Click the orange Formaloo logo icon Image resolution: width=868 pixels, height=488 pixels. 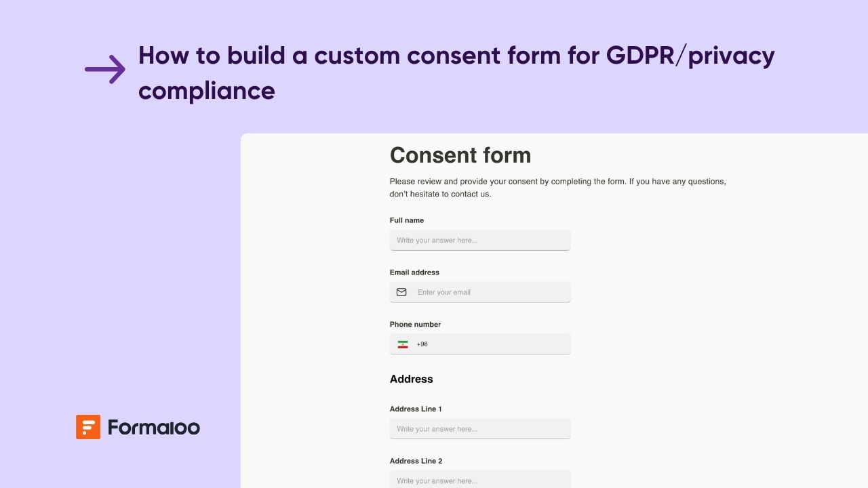click(88, 427)
